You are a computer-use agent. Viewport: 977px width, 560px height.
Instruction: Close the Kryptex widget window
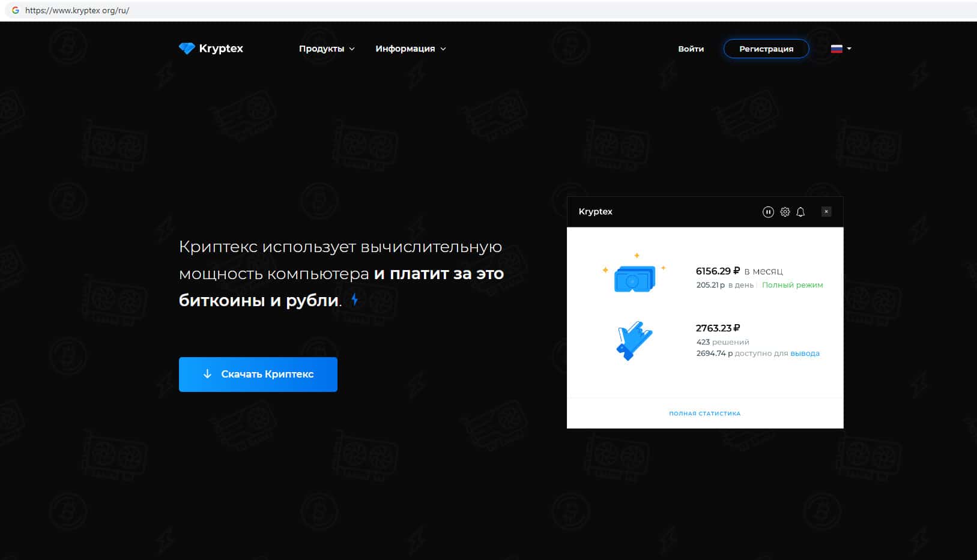[x=826, y=212]
